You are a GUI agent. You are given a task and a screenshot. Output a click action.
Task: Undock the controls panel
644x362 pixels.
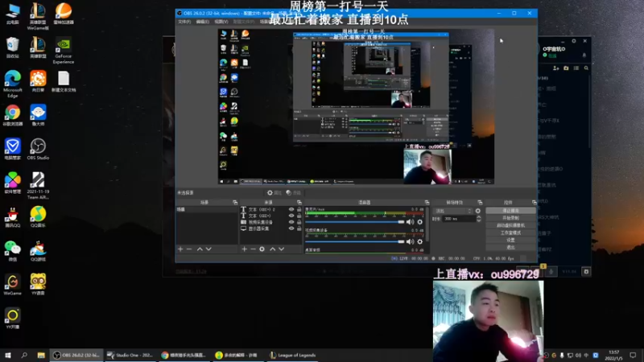[534, 203]
